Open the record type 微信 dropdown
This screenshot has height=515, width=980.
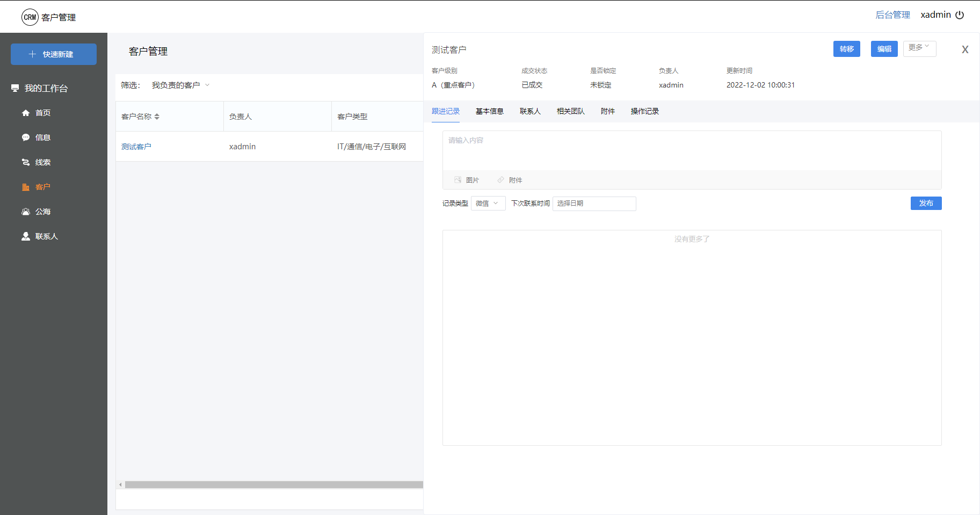[488, 204]
